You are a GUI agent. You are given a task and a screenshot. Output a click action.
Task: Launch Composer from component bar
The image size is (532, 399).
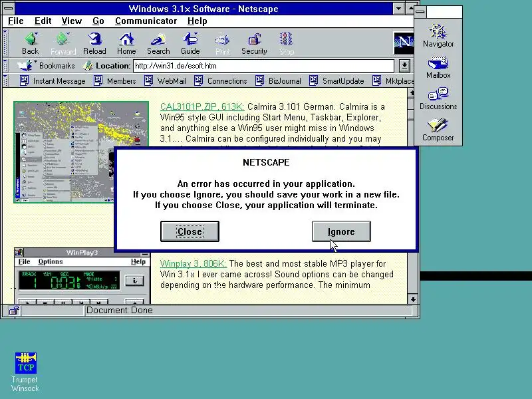(438, 130)
